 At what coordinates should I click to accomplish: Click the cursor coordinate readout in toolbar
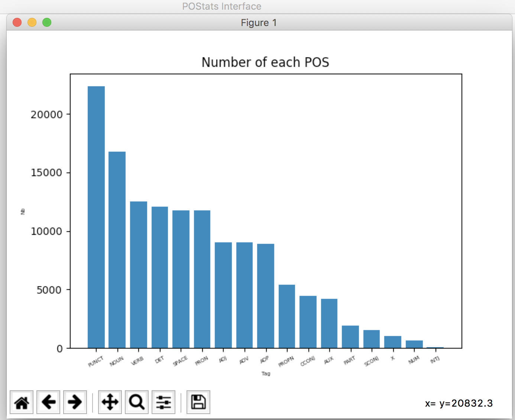(x=459, y=403)
